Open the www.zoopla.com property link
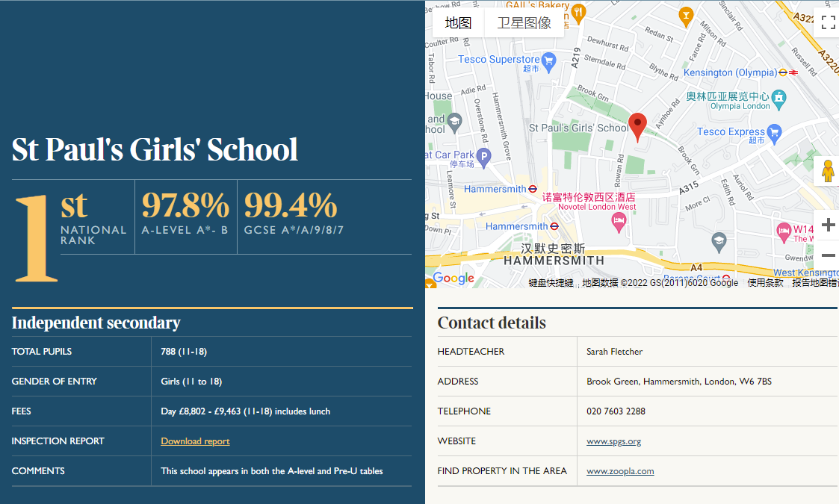 (620, 471)
